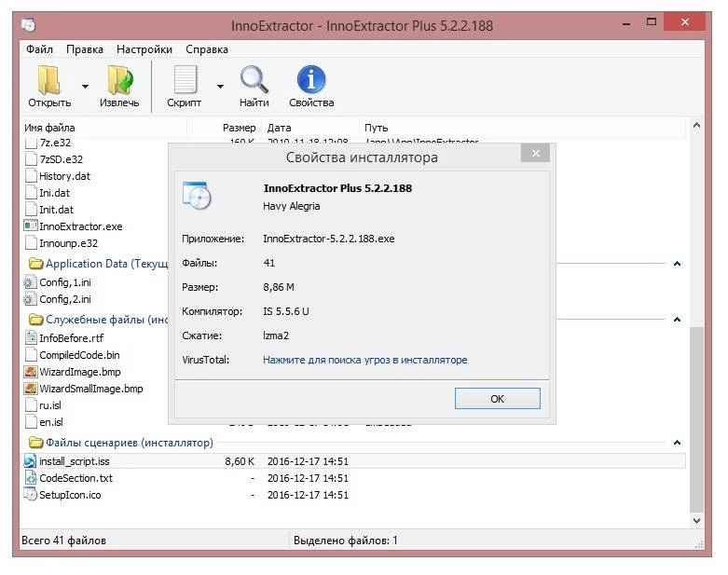Click the Файлы сценариев group folder icon

(35, 443)
